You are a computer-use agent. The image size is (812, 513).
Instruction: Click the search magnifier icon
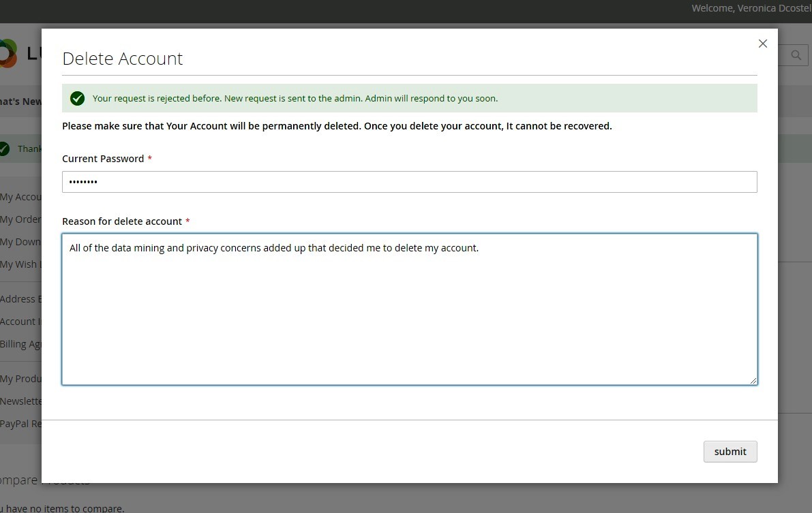pos(795,55)
